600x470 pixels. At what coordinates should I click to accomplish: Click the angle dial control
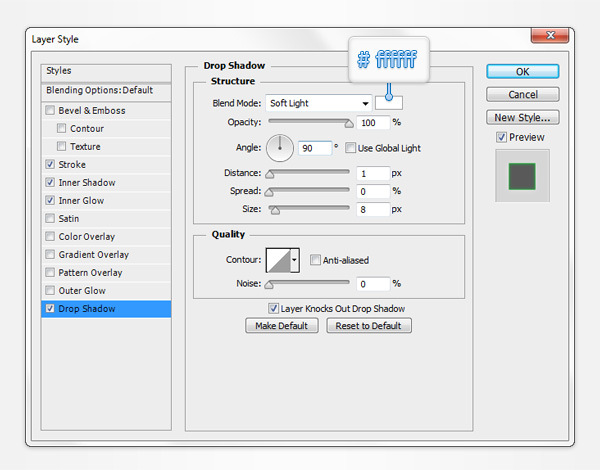click(x=280, y=148)
